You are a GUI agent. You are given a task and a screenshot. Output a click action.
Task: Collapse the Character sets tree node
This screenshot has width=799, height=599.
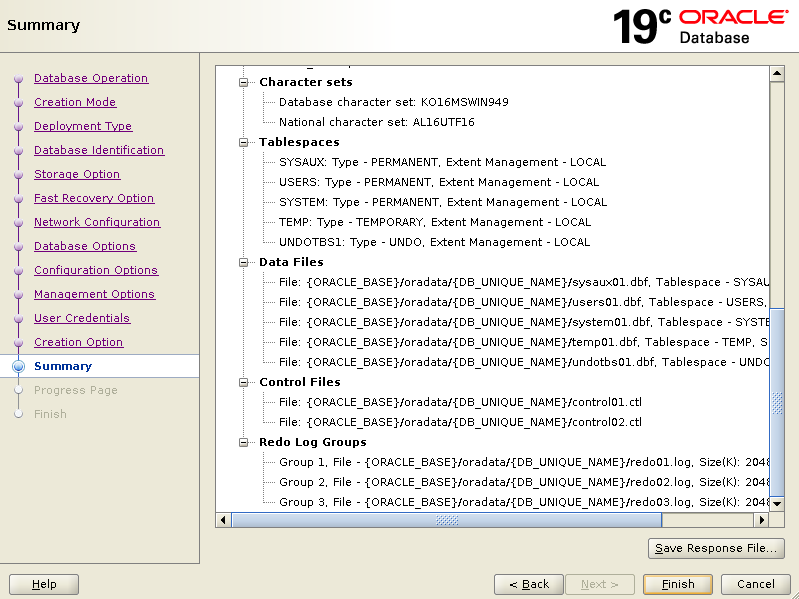pyautogui.click(x=244, y=82)
